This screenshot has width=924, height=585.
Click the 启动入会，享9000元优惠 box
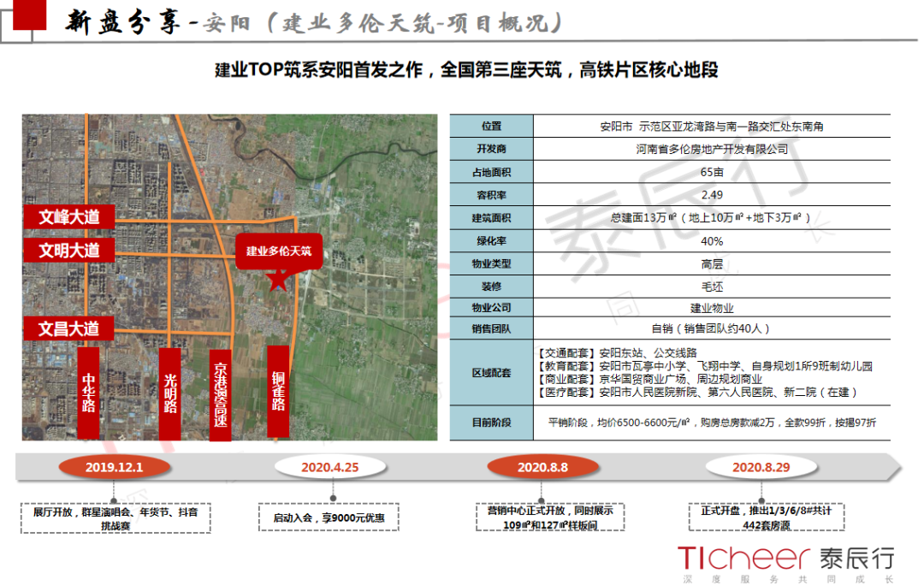(x=329, y=517)
